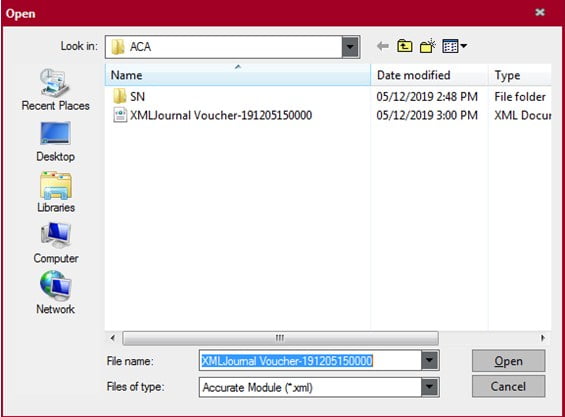Click the Type column header
The height and width of the screenshot is (417, 565).
pos(520,75)
